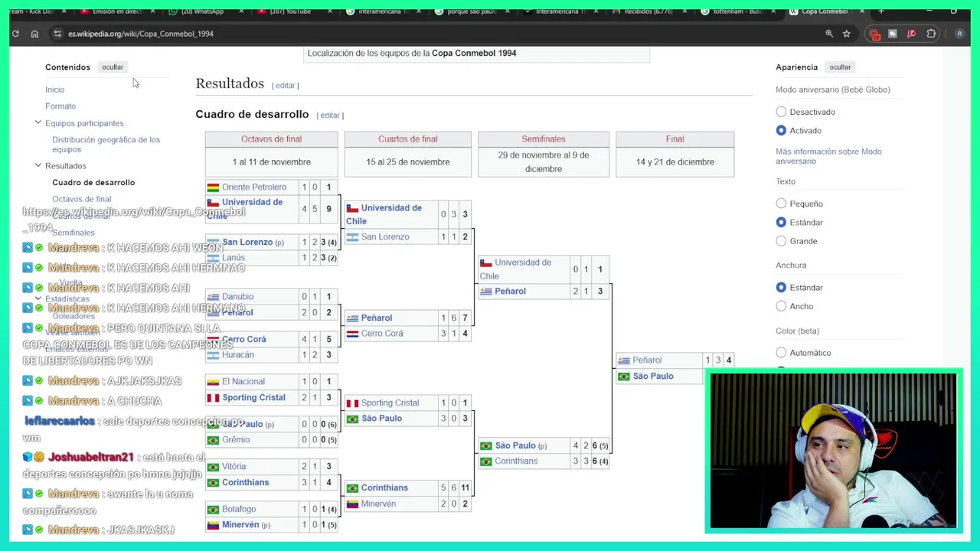Click the Peru flag beside Sporting Cristal
This screenshot has width=980, height=551.
pyautogui.click(x=213, y=398)
